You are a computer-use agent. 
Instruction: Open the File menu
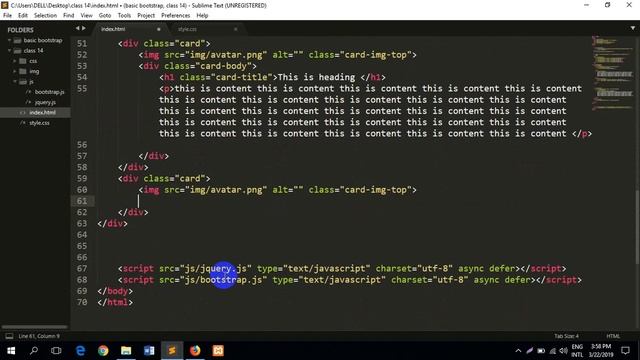7,16
